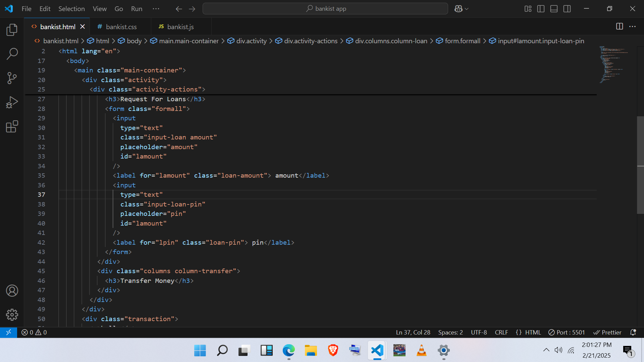This screenshot has width=644, height=362.
Task: Open the View menu
Action: coord(100,9)
